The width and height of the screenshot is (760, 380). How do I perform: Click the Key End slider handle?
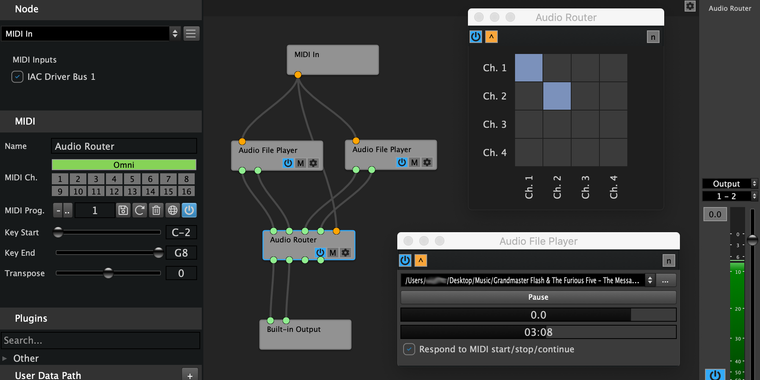[158, 253]
